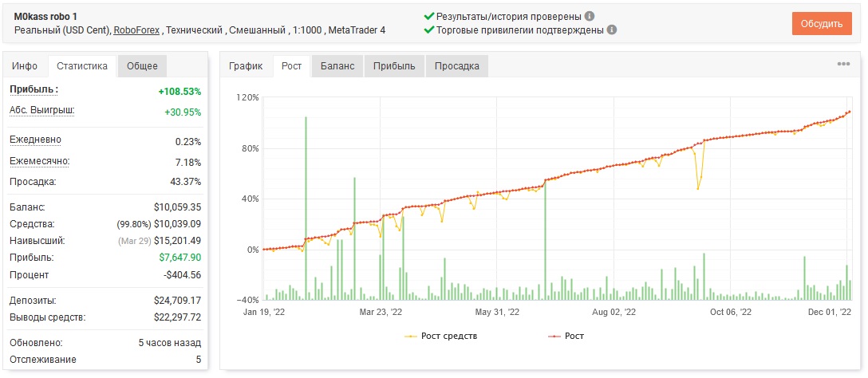Screen dimensions: 868x378
Task: Click the $22,297.72 withdrawals value
Action: point(177,317)
